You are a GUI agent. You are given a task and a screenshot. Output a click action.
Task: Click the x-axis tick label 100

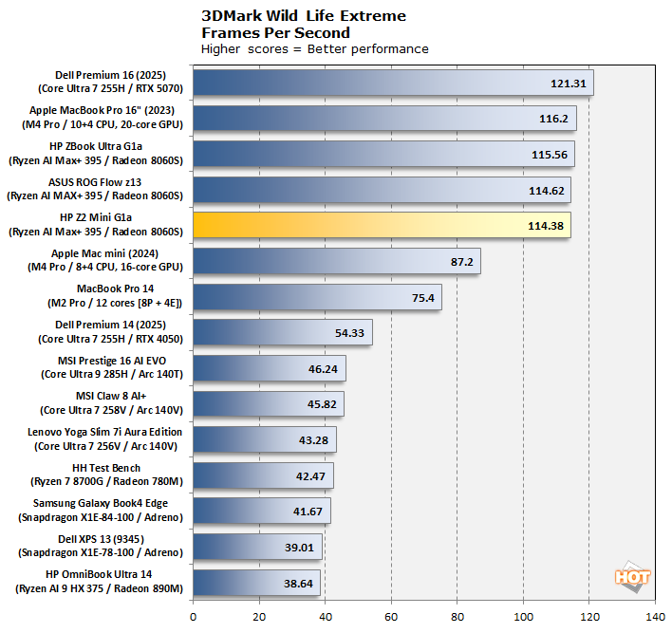(x=523, y=617)
